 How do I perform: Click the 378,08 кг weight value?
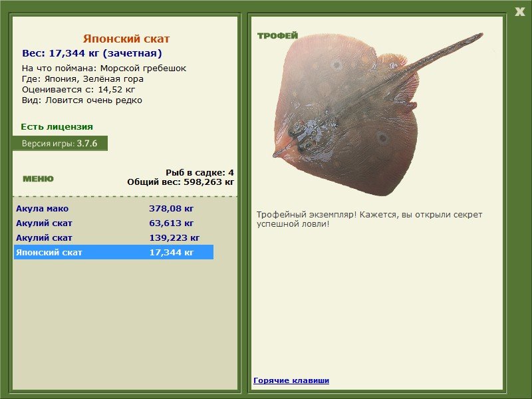point(172,208)
